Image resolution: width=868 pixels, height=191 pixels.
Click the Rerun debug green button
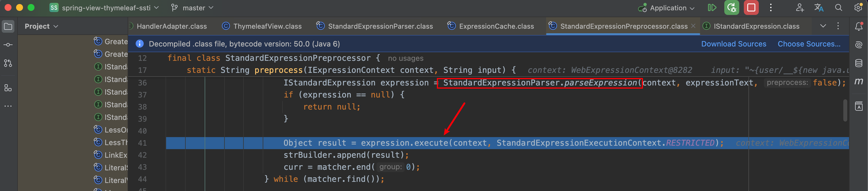point(731,8)
